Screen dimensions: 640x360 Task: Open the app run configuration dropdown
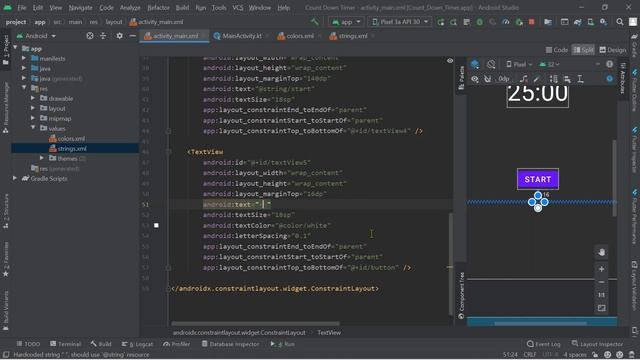coord(346,22)
